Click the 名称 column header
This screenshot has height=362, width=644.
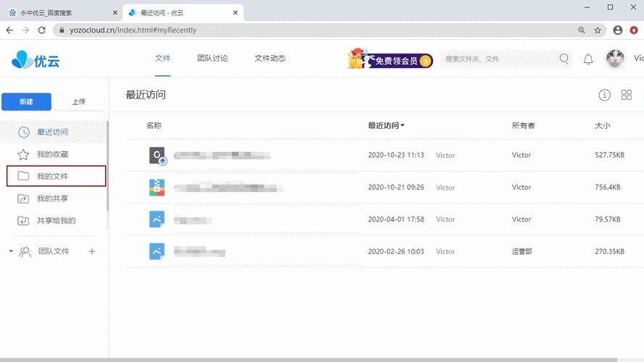154,125
